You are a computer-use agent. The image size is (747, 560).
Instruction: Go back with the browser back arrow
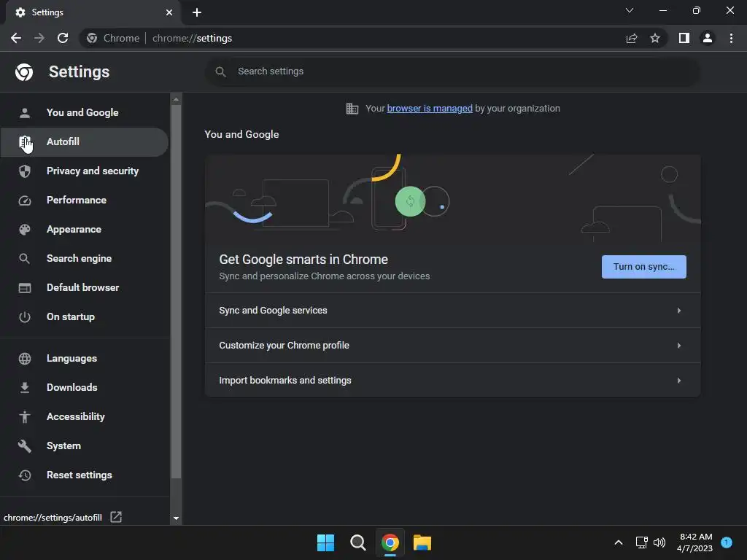pyautogui.click(x=16, y=38)
